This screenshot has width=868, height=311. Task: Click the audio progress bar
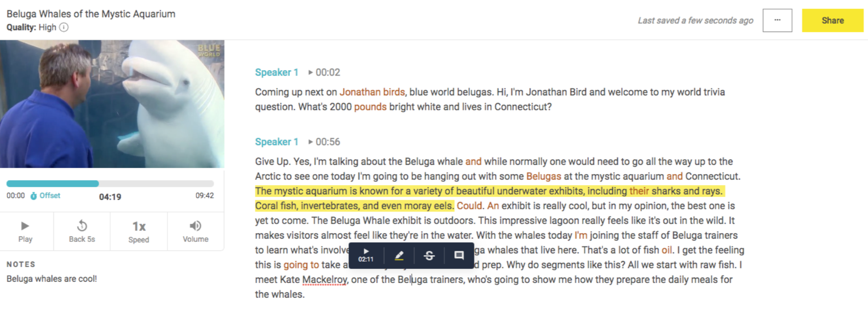[x=110, y=184]
